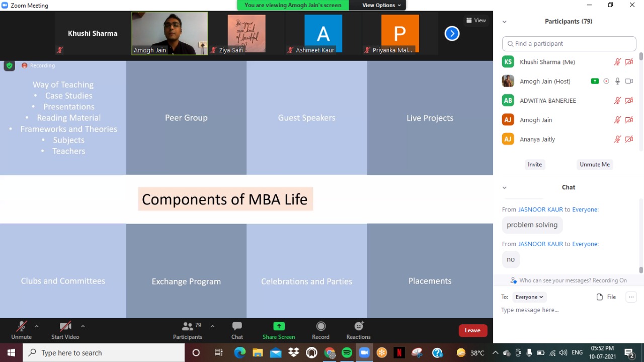Click the Invite button

pos(534,165)
